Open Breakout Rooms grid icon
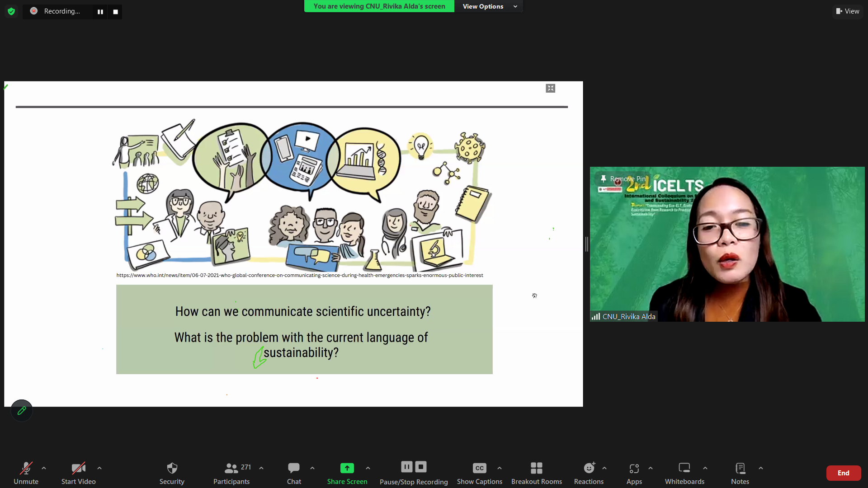 537,468
